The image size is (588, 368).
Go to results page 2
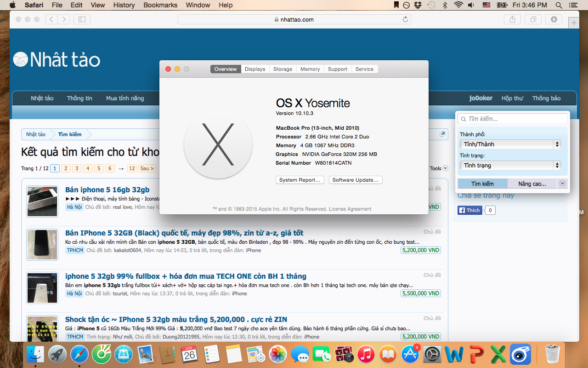coord(66,168)
